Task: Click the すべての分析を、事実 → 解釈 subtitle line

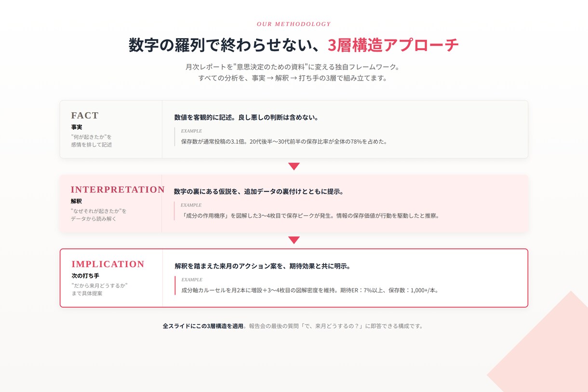Action: [294, 78]
